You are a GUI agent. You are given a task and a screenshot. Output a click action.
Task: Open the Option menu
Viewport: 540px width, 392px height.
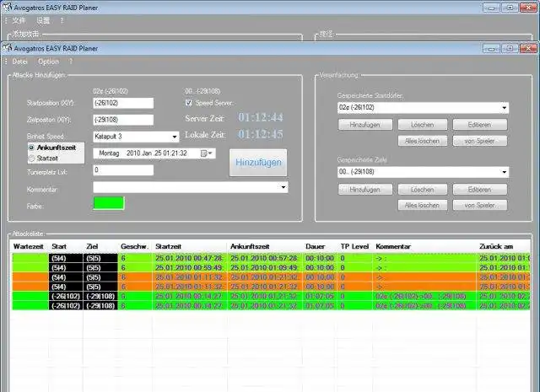coord(49,62)
